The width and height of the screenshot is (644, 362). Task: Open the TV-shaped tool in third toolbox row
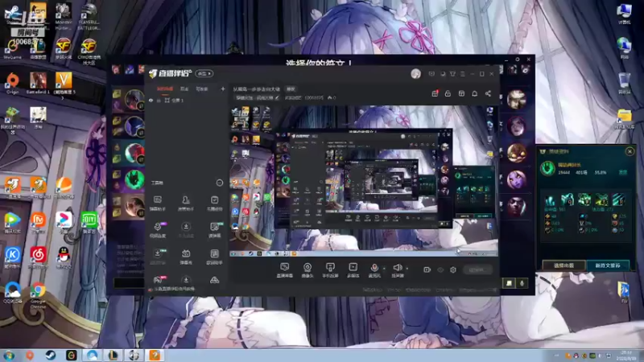pyautogui.click(x=186, y=257)
